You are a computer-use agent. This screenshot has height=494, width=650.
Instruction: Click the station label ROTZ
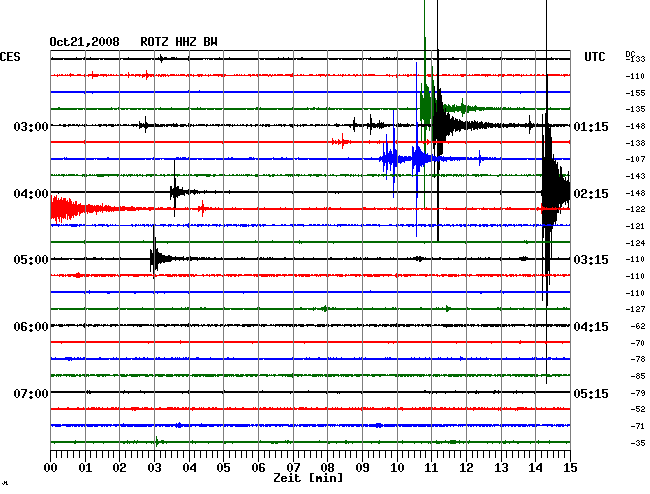click(x=154, y=42)
